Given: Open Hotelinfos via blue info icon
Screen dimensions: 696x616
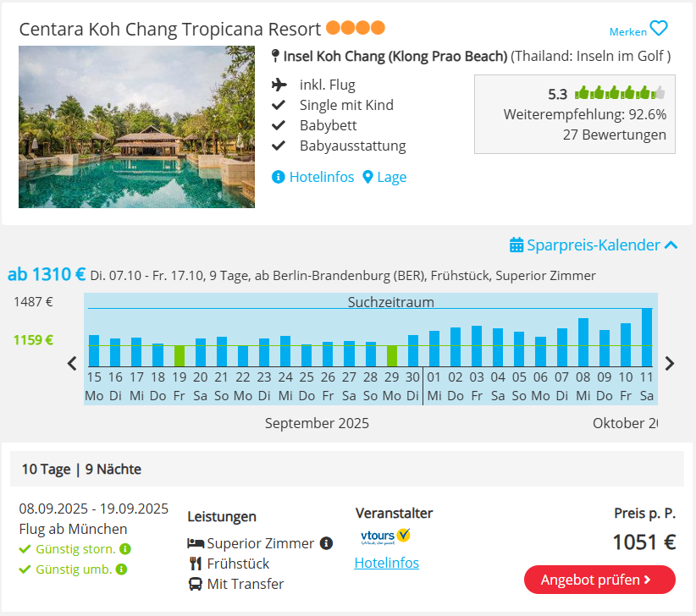Looking at the screenshot, I should pos(278,177).
